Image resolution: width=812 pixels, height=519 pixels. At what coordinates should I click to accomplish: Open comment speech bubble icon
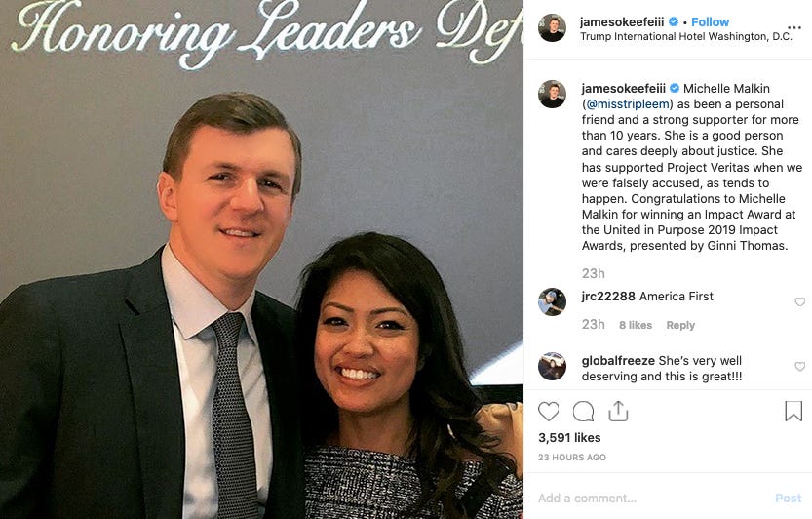click(x=583, y=412)
